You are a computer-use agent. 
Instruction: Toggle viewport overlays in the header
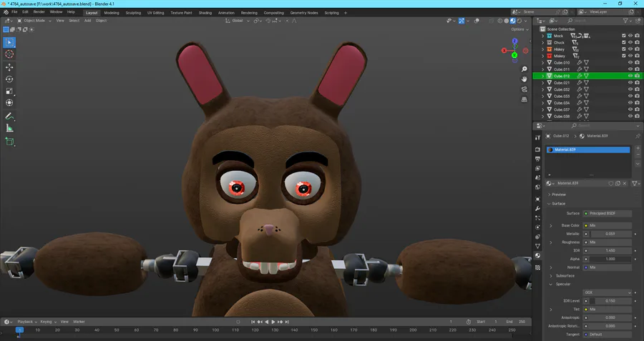(x=477, y=21)
